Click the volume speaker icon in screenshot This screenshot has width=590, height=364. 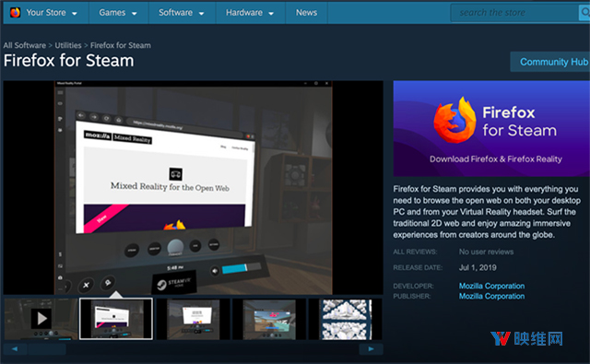215,271
